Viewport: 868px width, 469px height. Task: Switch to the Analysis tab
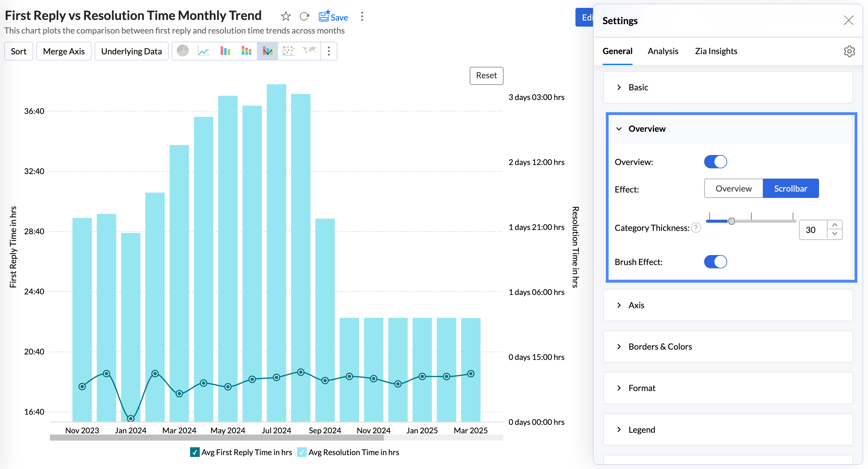tap(663, 51)
